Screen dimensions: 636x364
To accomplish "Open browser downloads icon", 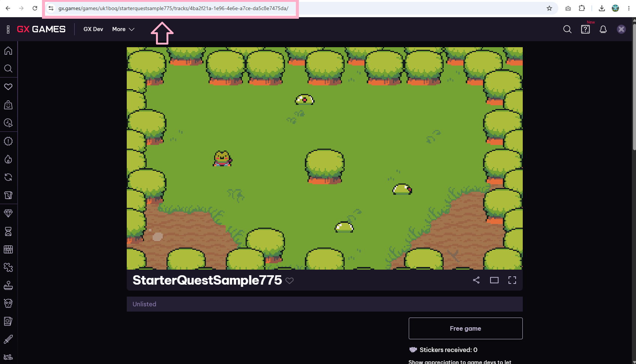I will [x=601, y=8].
